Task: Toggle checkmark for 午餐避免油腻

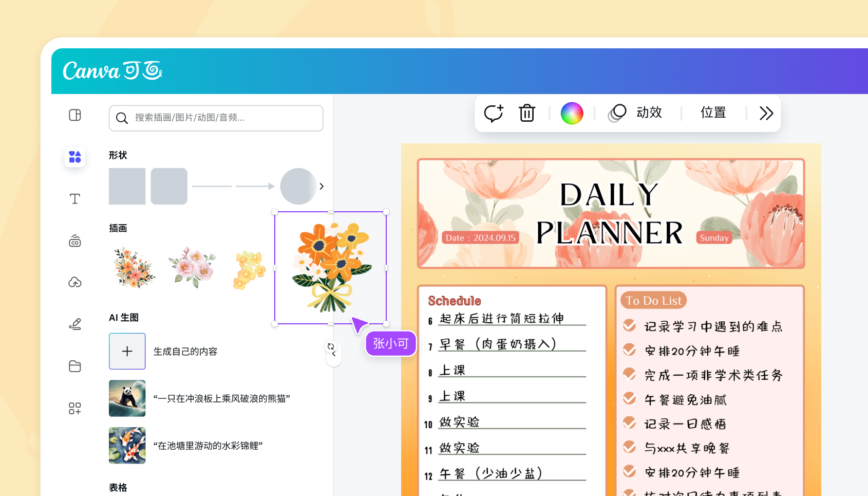Action: point(629,398)
